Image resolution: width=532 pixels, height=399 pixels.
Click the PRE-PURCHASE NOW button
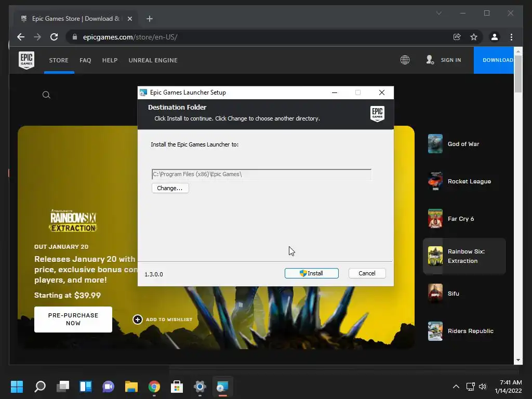pyautogui.click(x=73, y=320)
